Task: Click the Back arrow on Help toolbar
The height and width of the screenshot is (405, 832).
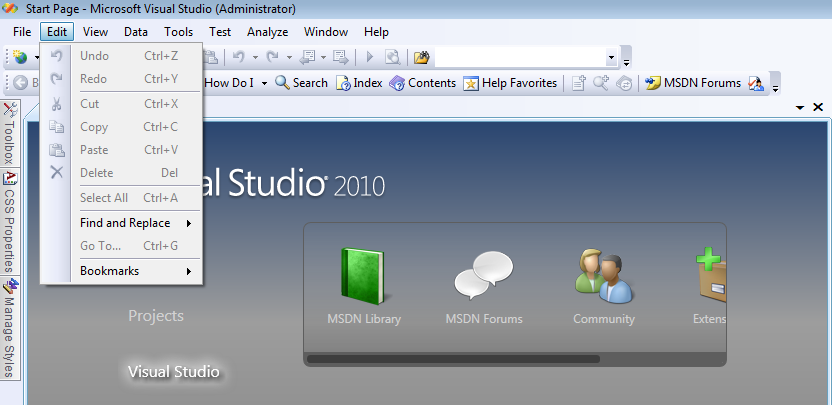Action: [x=21, y=83]
